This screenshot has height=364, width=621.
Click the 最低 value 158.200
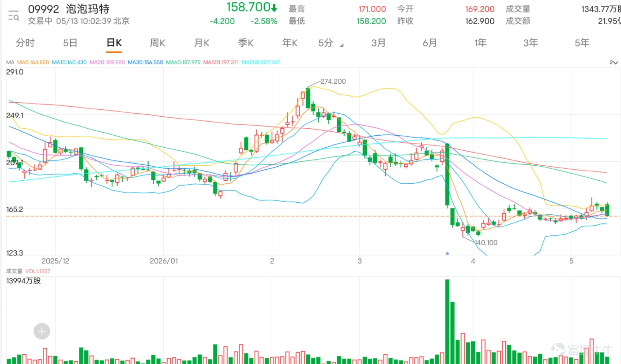click(x=371, y=21)
